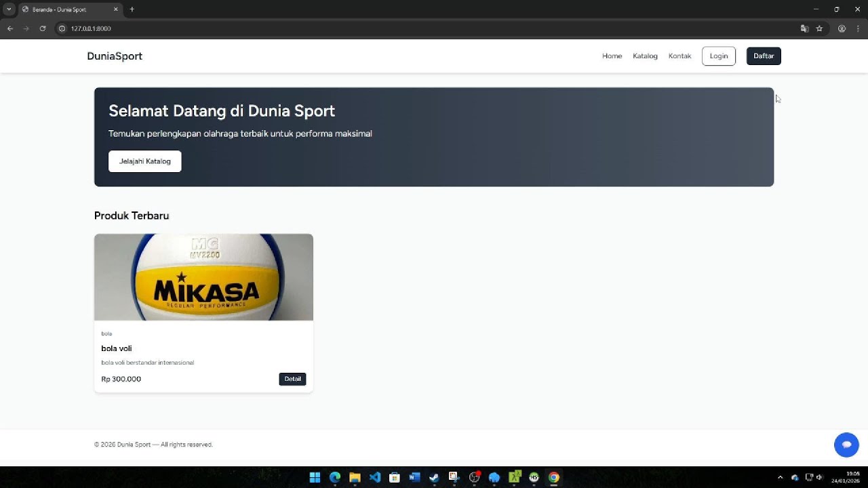Screen dimensions: 868x488
Task: Open Visual Studio Code from taskbar
Action: [374, 477]
